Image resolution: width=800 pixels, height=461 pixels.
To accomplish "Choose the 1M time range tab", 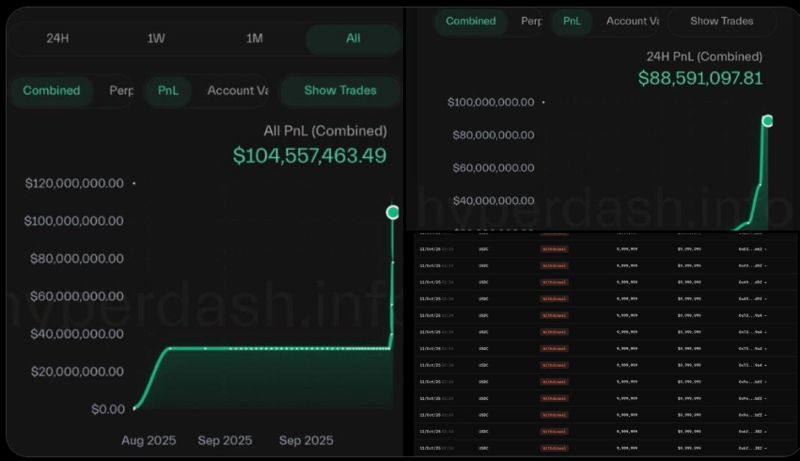I will coord(255,38).
